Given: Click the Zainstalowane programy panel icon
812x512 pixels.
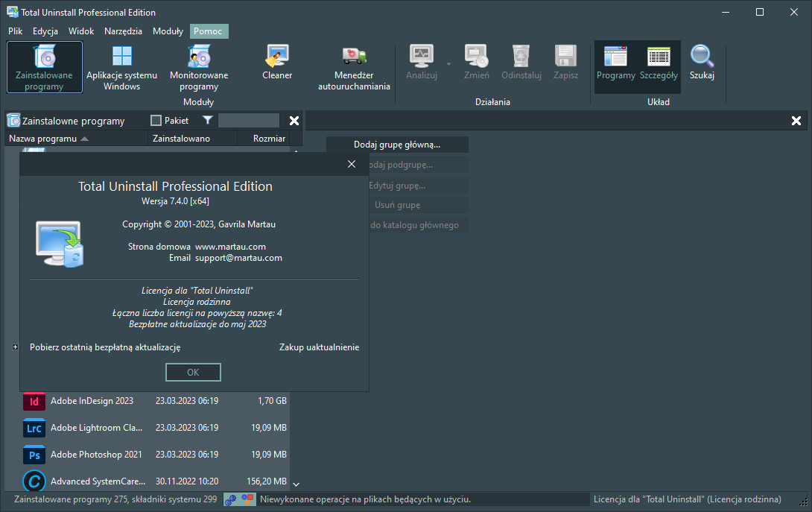Looking at the screenshot, I should point(13,121).
